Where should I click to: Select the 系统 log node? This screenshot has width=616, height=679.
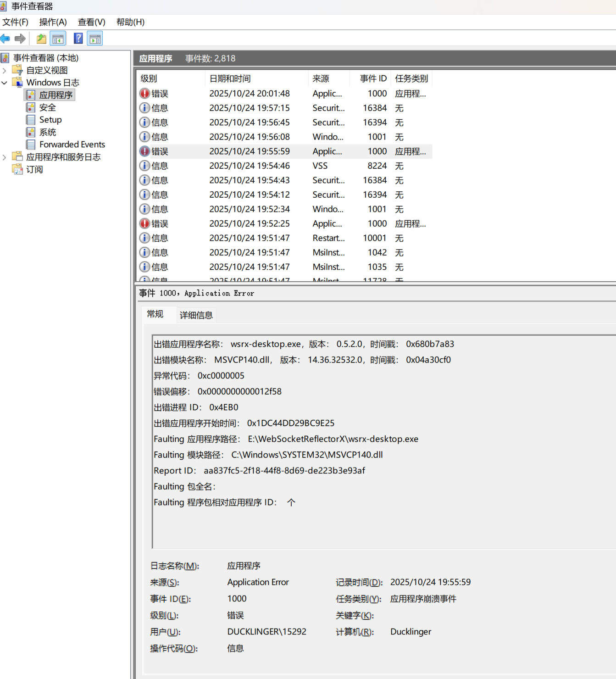[x=47, y=132]
